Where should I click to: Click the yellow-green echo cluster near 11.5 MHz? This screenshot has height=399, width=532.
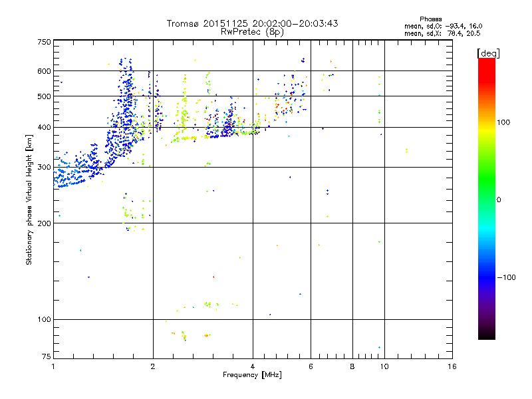coord(406,151)
